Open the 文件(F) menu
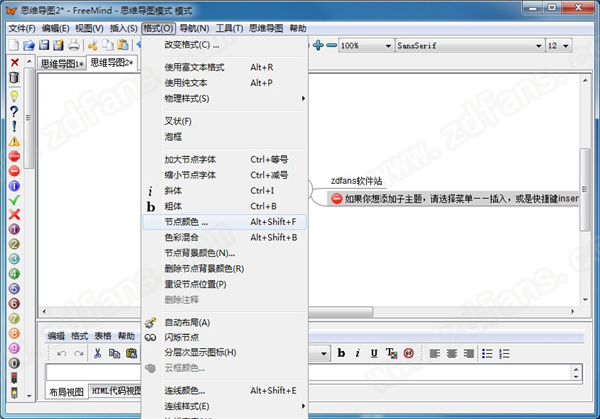The width and height of the screenshot is (600, 419). point(22,28)
